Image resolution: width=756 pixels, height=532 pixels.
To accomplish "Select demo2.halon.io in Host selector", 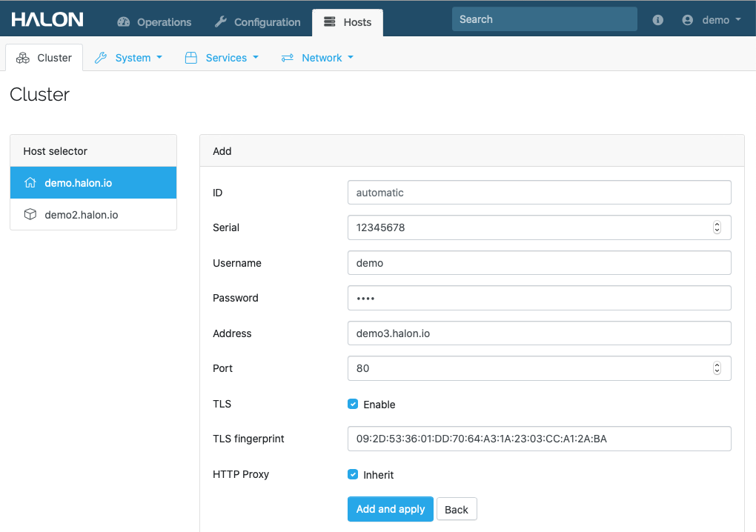I will pos(93,214).
